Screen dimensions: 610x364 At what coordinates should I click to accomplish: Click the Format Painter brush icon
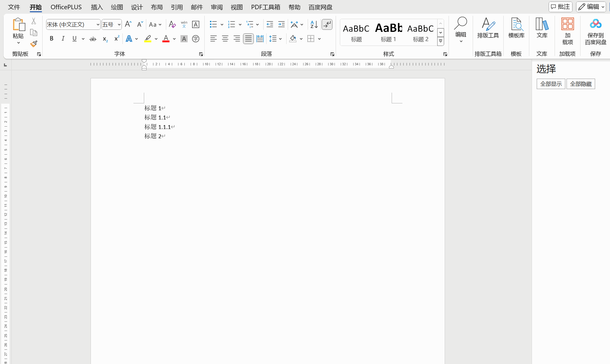34,44
